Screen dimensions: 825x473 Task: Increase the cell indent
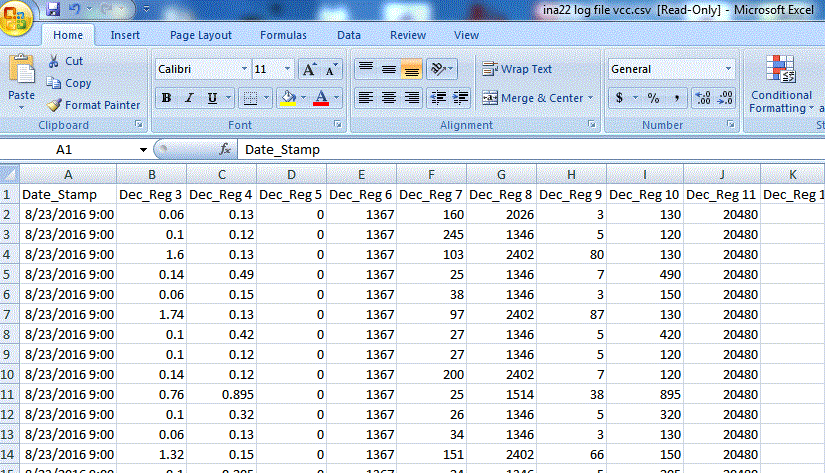coord(460,98)
